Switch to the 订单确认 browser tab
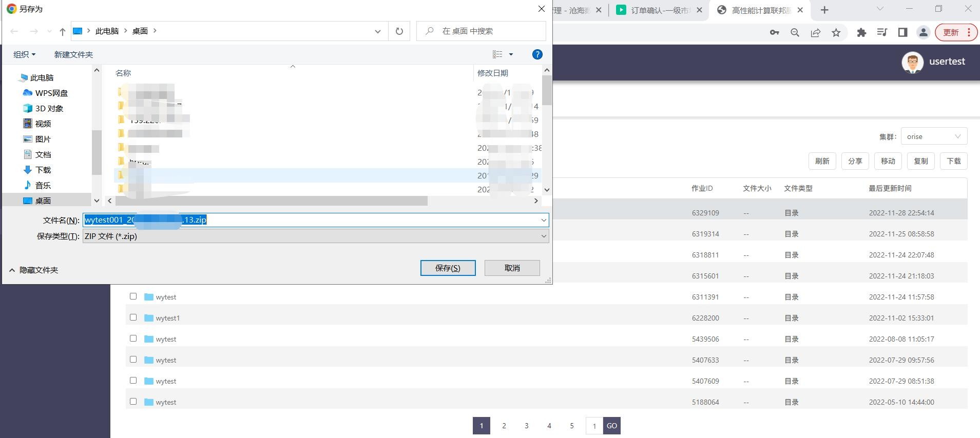Screen dimensions: 980x438 [x=659, y=10]
